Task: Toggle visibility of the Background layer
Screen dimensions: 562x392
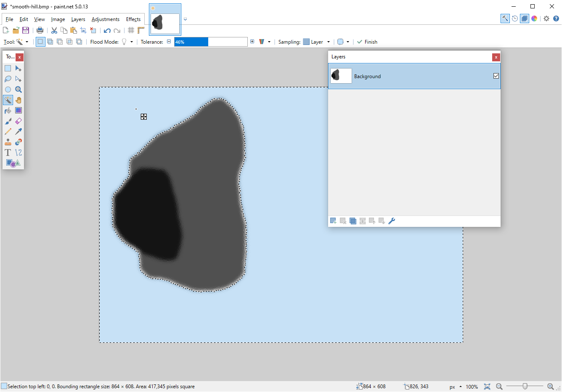Action: click(x=496, y=76)
